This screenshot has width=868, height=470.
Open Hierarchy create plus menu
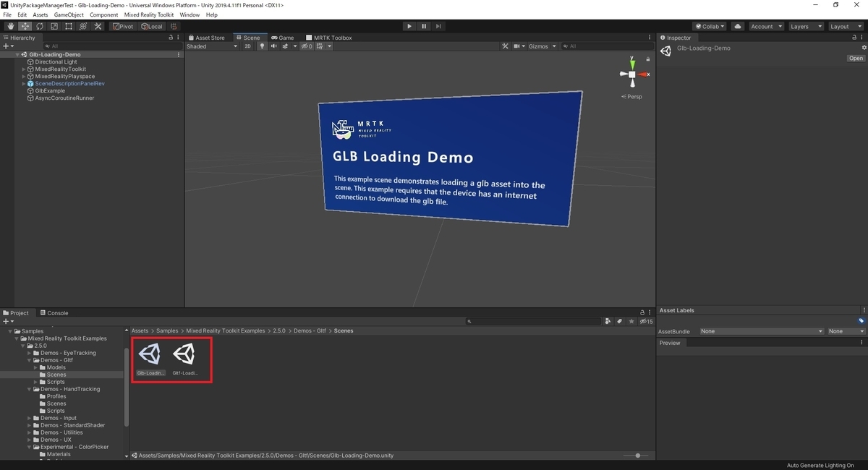[x=8, y=46]
